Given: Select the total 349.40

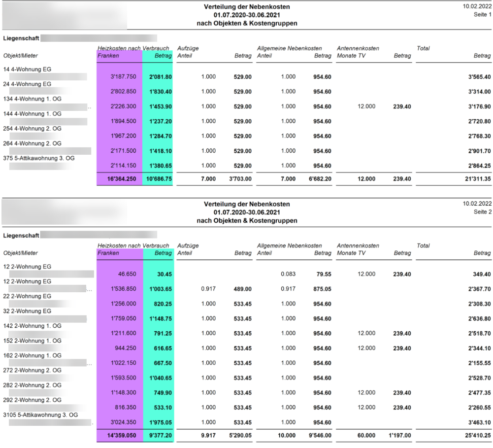Looking at the screenshot, I should (482, 274).
